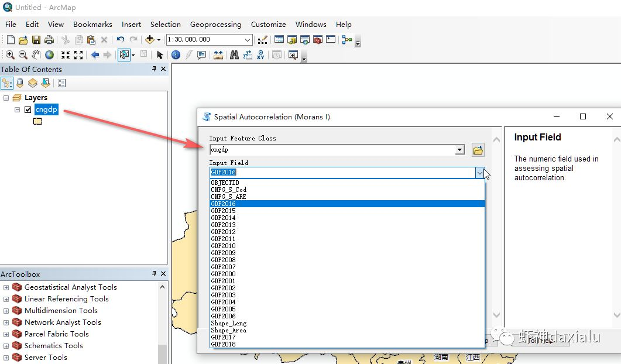Image resolution: width=621 pixels, height=364 pixels.
Task: Activate the Select Features tool
Action: pos(124,55)
